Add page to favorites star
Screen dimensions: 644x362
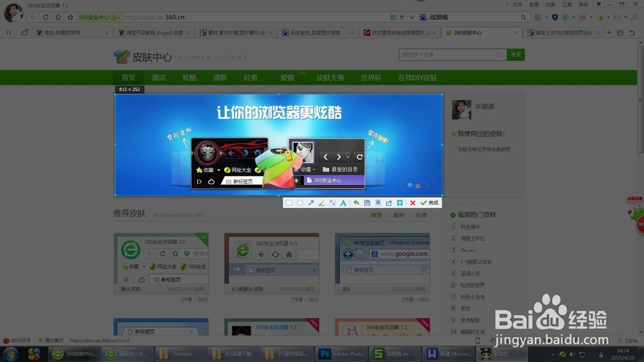coord(70,17)
